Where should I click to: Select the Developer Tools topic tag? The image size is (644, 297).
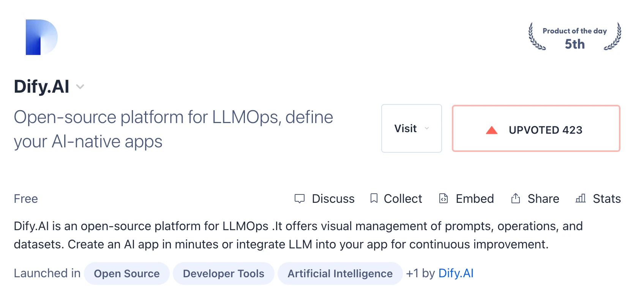224,273
